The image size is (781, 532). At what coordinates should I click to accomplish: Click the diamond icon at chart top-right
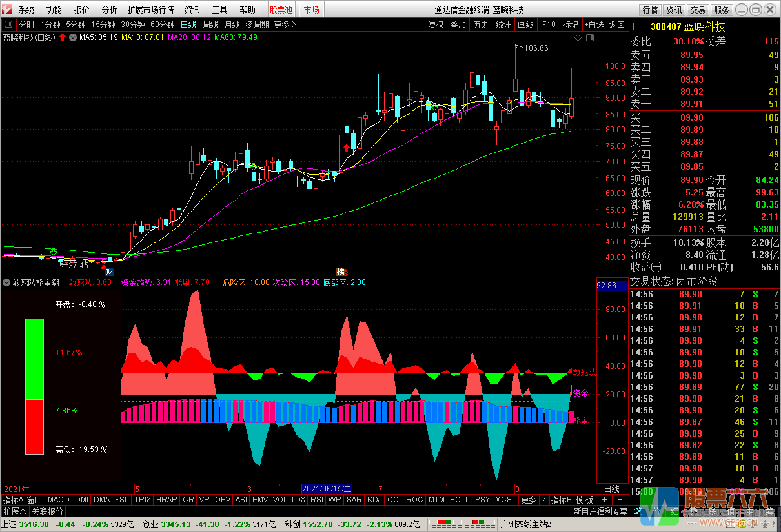[x=578, y=37]
